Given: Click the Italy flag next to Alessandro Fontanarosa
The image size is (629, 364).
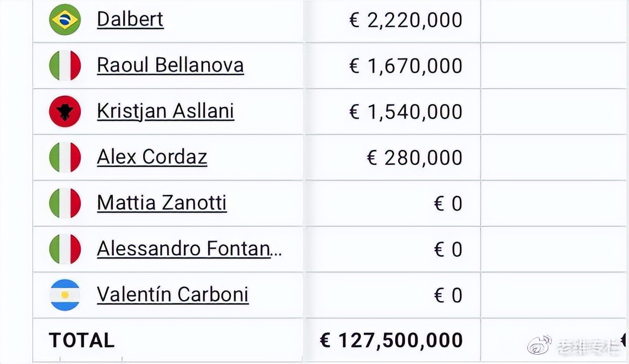Looking at the screenshot, I should (65, 249).
